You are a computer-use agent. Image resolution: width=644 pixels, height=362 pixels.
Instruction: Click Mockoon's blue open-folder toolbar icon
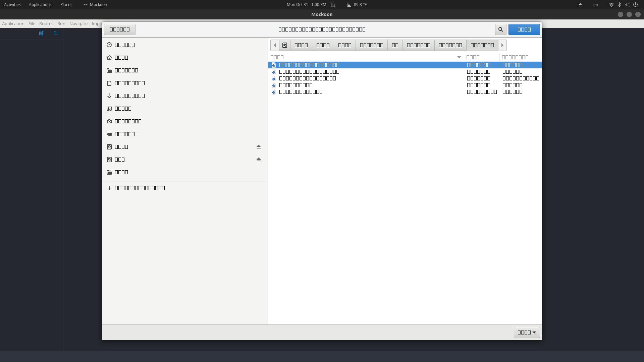[56, 33]
